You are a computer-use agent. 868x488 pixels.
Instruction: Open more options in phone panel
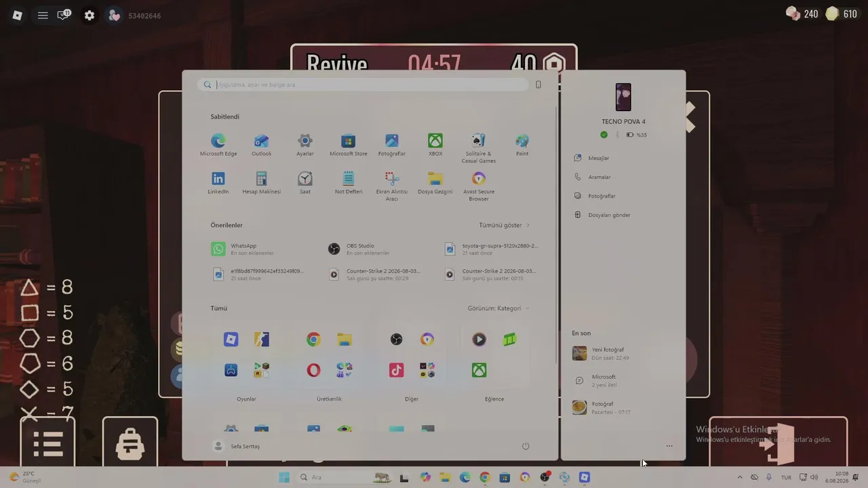[669, 446]
